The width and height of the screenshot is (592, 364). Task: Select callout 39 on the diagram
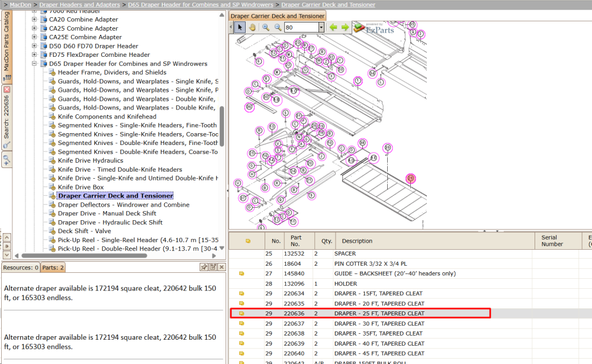(x=387, y=147)
